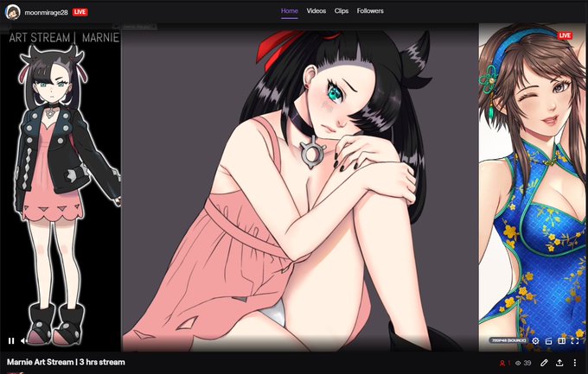
Task: Click the viewer count number 39
Action: coord(527,363)
